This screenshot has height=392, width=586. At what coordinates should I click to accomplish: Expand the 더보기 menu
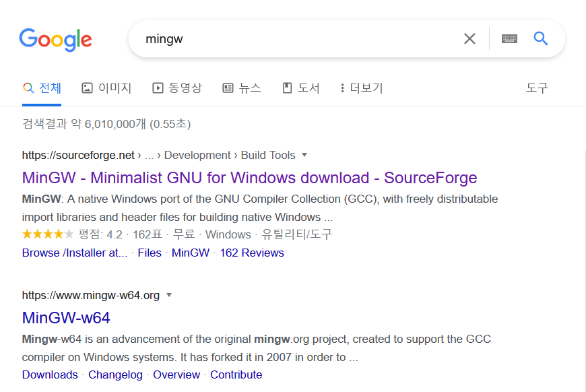[x=362, y=88]
